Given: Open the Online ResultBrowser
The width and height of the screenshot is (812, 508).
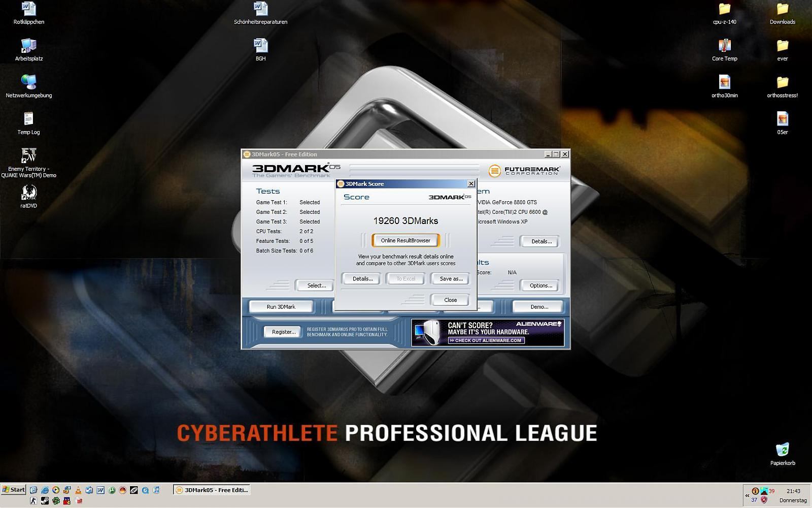Looking at the screenshot, I should coord(405,240).
